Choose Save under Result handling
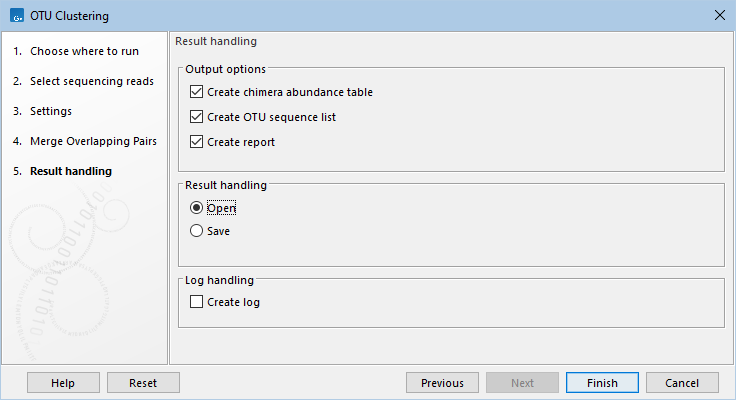736x400 pixels. click(x=196, y=230)
